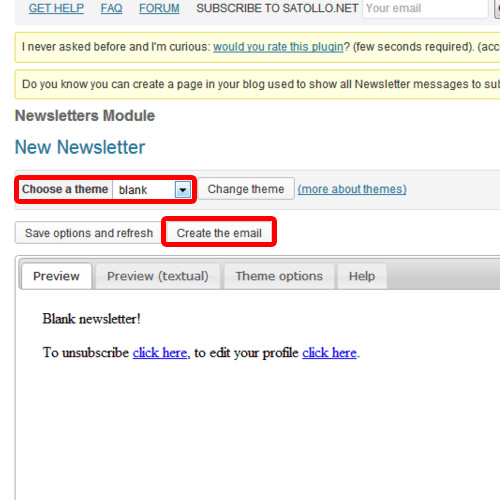Visit the FORUM link

point(159,8)
